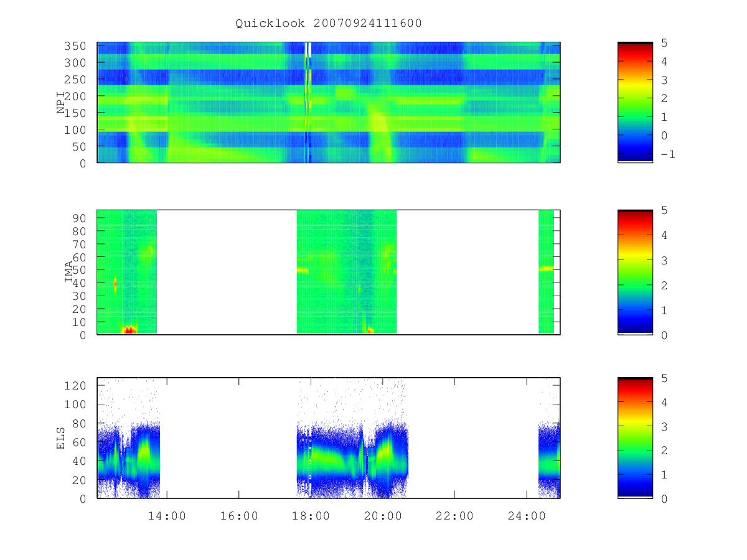The width and height of the screenshot is (747, 560).
Task: Click the IMA panel color bar
Action: (x=635, y=272)
